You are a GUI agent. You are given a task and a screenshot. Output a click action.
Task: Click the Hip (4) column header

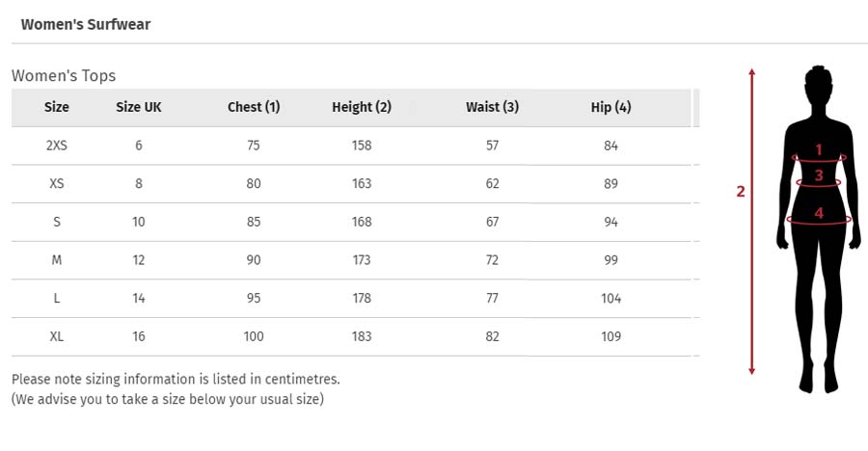click(610, 107)
